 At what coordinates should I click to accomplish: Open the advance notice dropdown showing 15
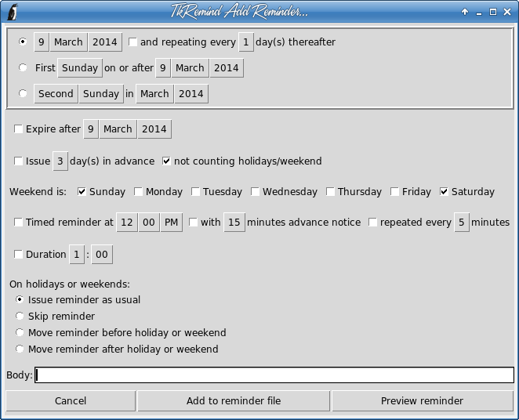tap(234, 223)
